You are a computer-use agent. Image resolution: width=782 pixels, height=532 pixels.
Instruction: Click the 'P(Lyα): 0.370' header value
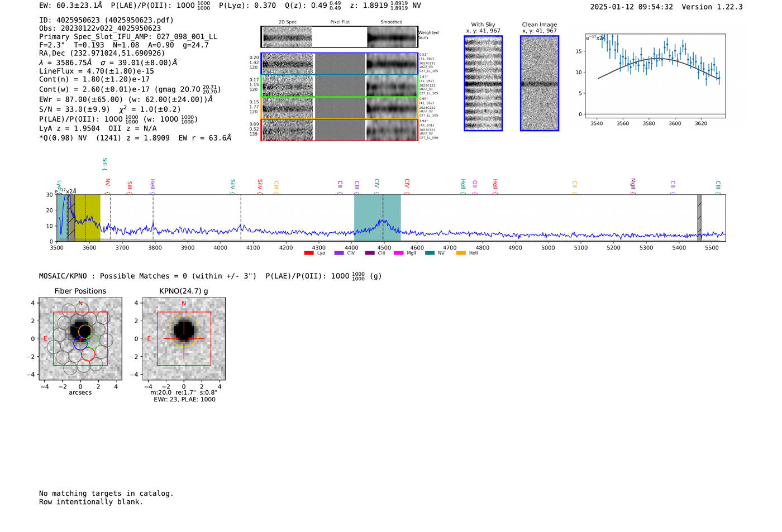point(247,6)
